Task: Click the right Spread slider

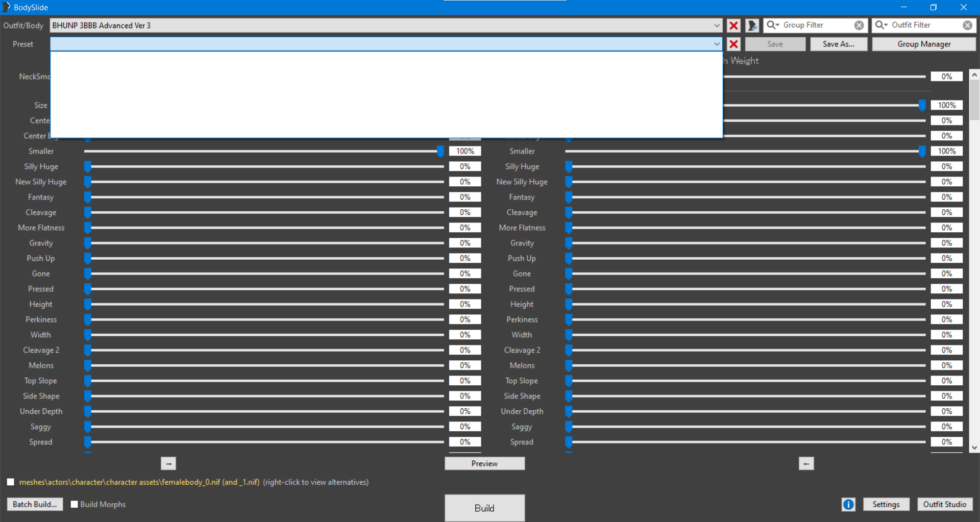Action: pos(745,442)
